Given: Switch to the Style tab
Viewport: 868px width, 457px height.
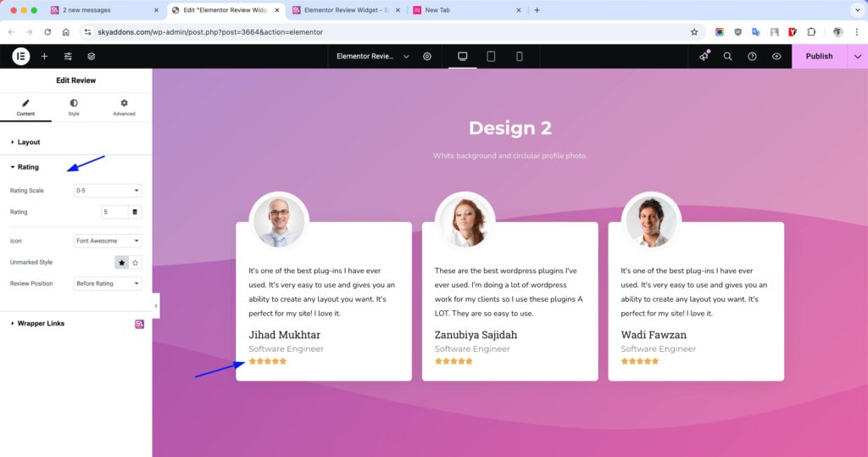Looking at the screenshot, I should (74, 108).
